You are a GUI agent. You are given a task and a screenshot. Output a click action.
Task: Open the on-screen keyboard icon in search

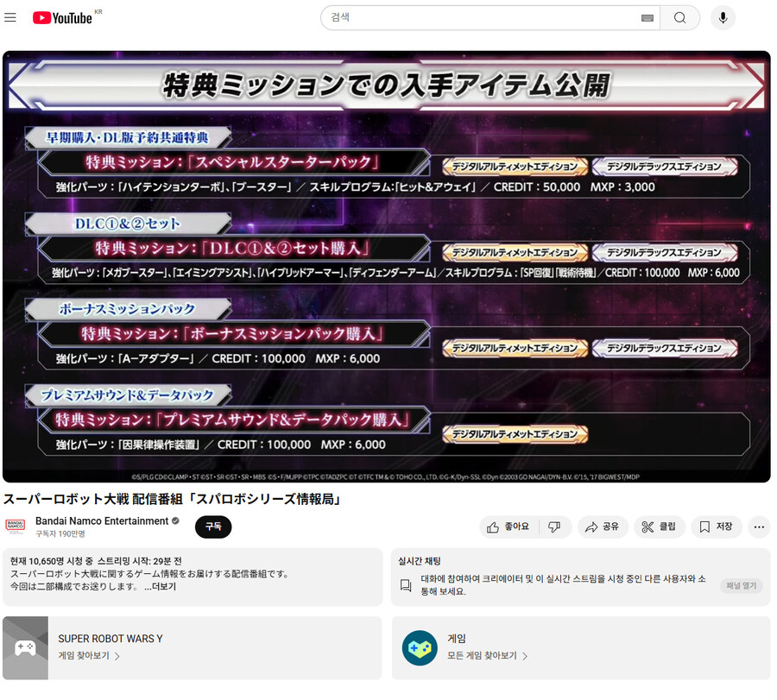647,18
